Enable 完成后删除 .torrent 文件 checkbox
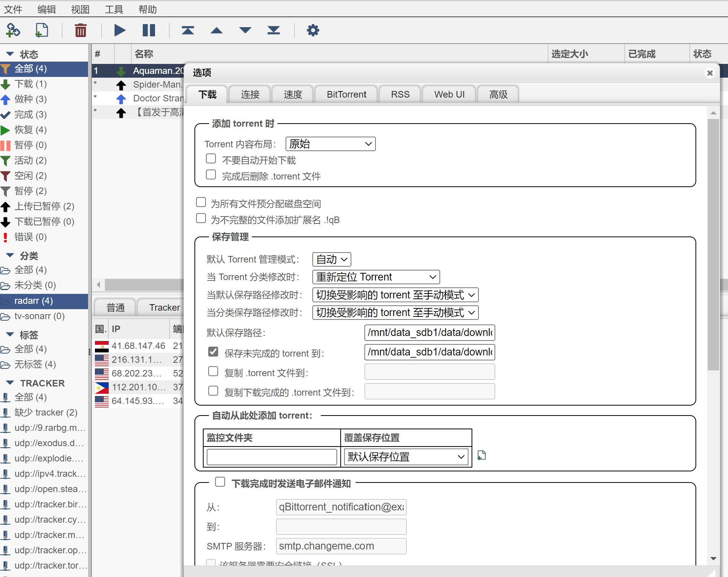728x577 pixels. tap(211, 175)
